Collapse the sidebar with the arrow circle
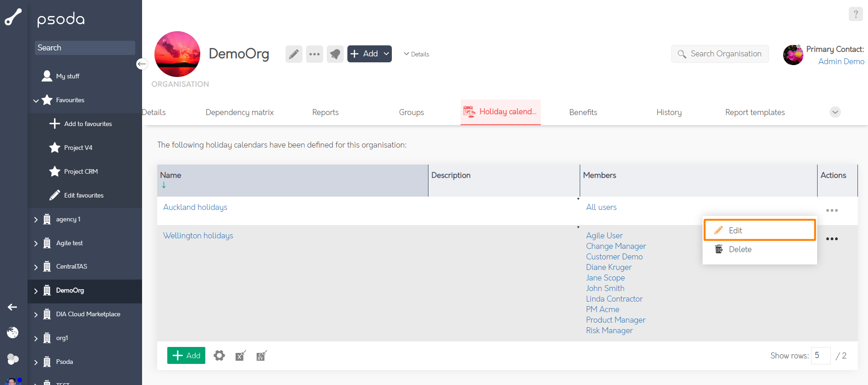This screenshot has height=385, width=868. pyautogui.click(x=142, y=64)
